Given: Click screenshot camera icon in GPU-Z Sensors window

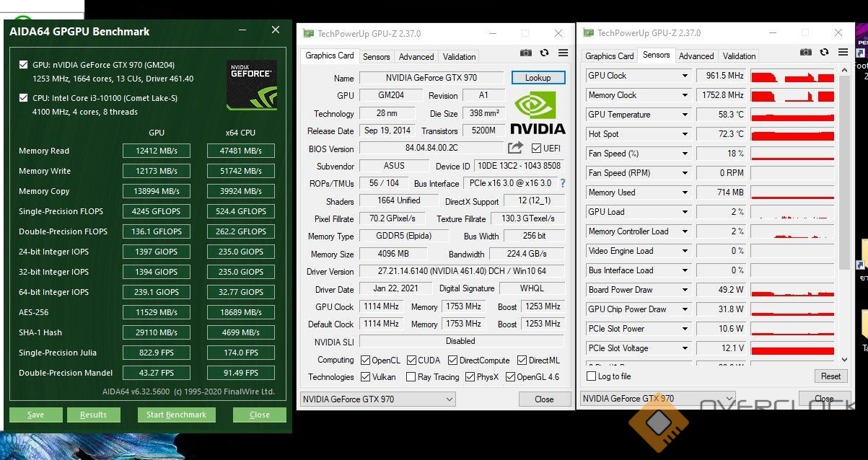Looking at the screenshot, I should (806, 52).
